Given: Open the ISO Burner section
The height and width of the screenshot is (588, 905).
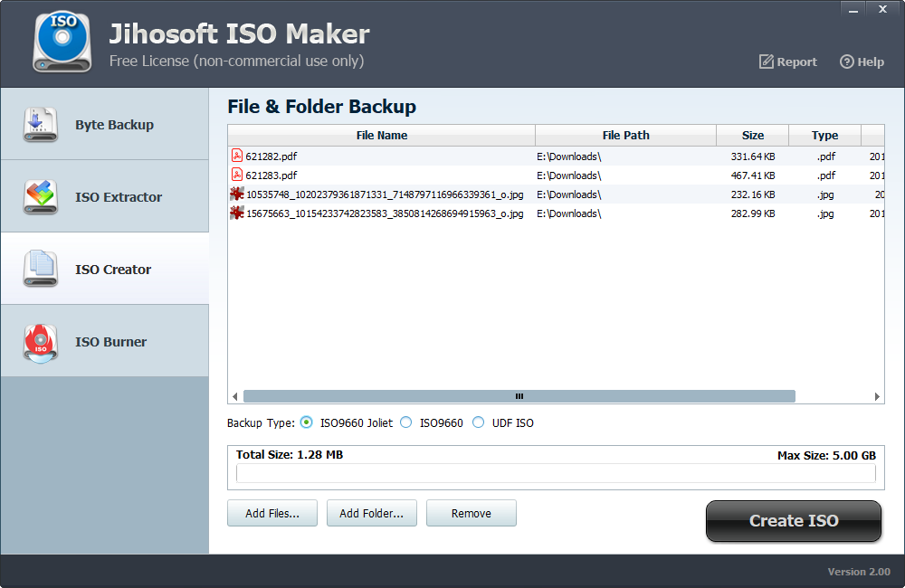Looking at the screenshot, I should [104, 341].
